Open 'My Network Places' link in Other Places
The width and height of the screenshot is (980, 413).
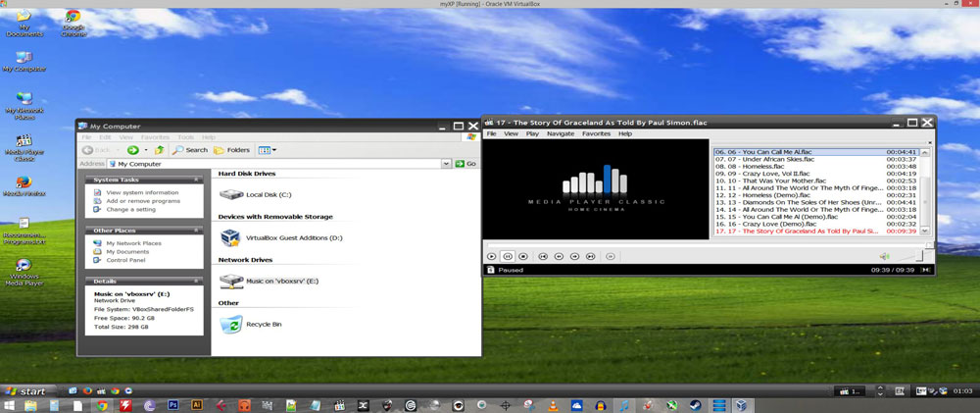(133, 243)
